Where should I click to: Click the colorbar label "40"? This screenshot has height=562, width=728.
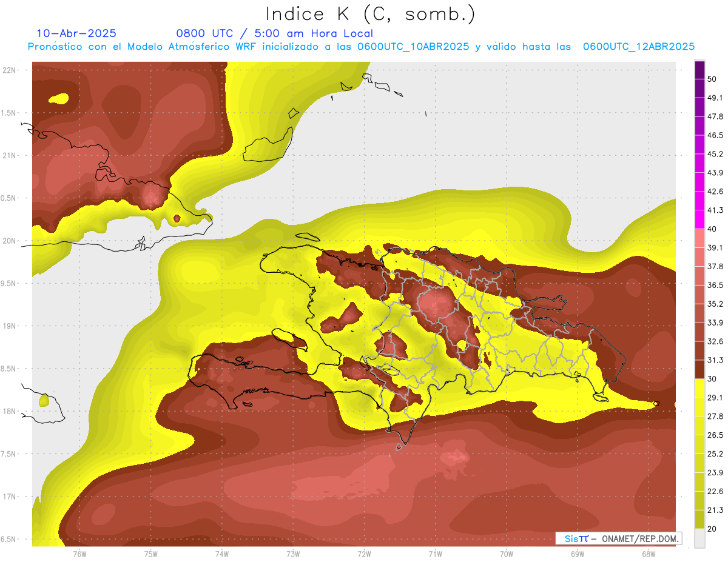tap(712, 229)
